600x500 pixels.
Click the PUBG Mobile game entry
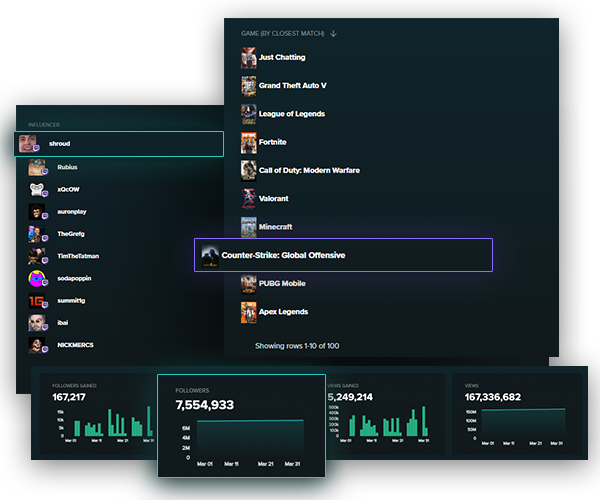click(283, 284)
